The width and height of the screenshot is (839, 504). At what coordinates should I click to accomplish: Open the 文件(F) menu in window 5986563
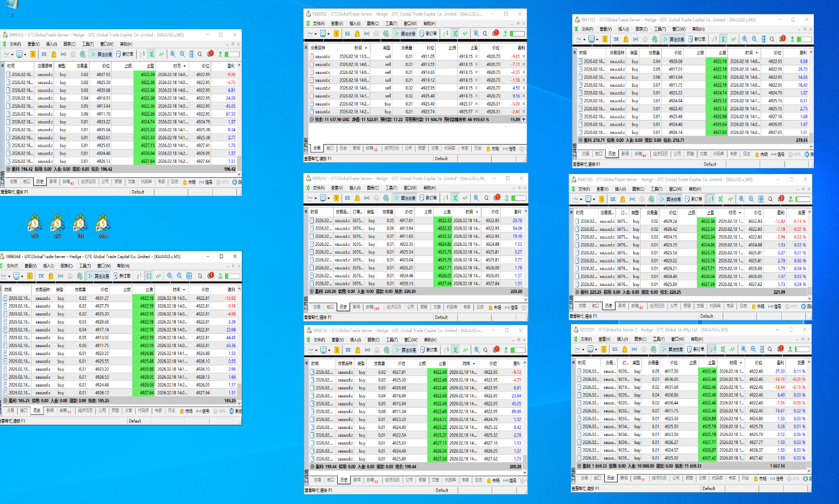pos(15,44)
